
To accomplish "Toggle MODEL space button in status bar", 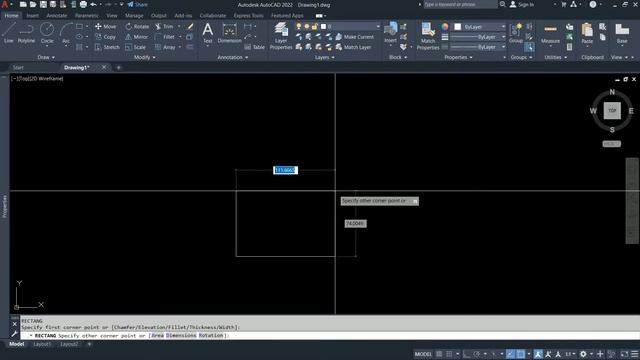I will [x=423, y=354].
